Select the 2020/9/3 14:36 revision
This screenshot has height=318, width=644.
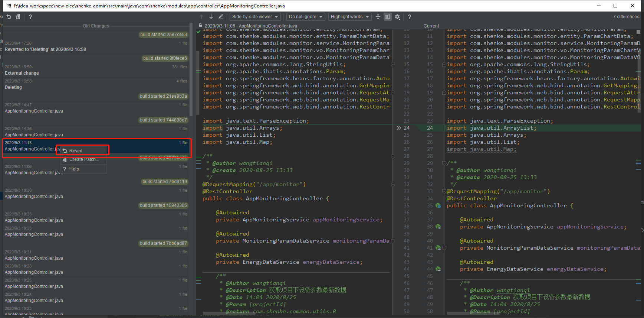(96, 132)
